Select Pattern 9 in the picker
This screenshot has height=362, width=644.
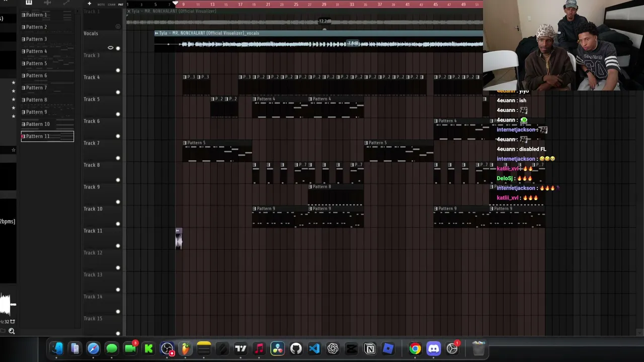pos(47,112)
